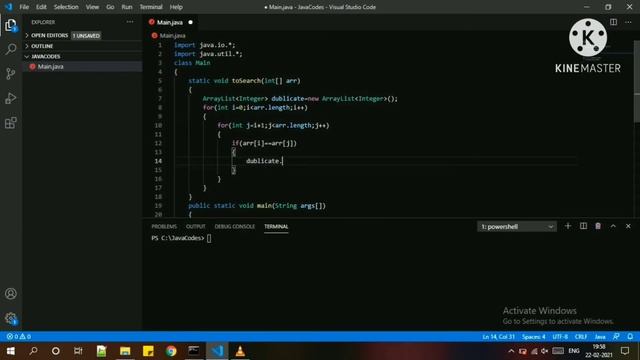
Task: Click errors and warnings status indicator
Action: click(x=19, y=337)
